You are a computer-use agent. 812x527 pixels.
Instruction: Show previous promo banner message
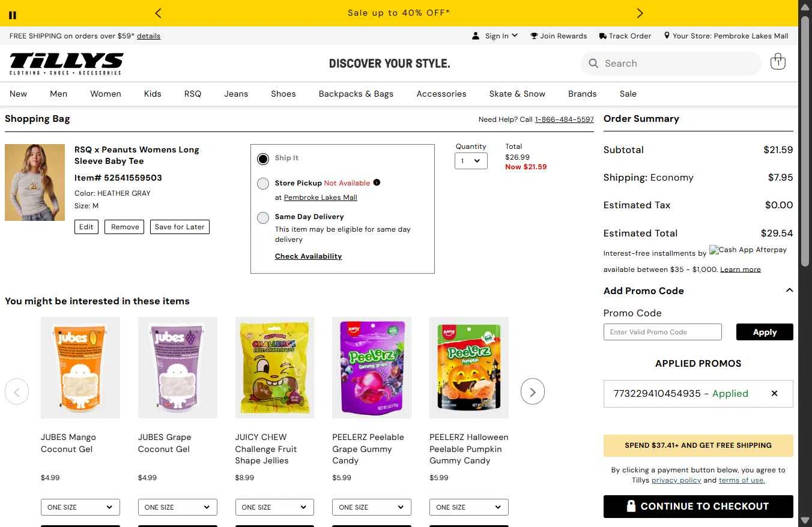159,13
